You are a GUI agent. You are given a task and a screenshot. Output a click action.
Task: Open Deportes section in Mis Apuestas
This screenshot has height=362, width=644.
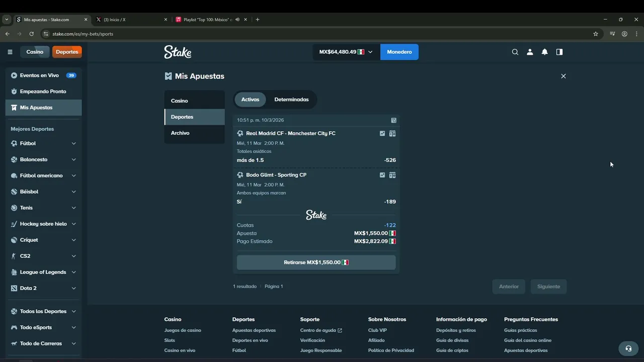(x=194, y=117)
